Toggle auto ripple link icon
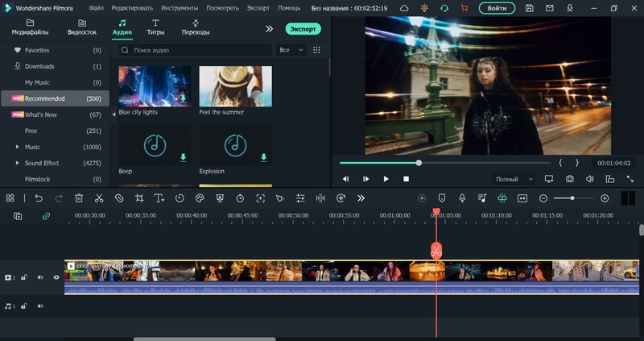This screenshot has height=341, width=644. point(46,216)
